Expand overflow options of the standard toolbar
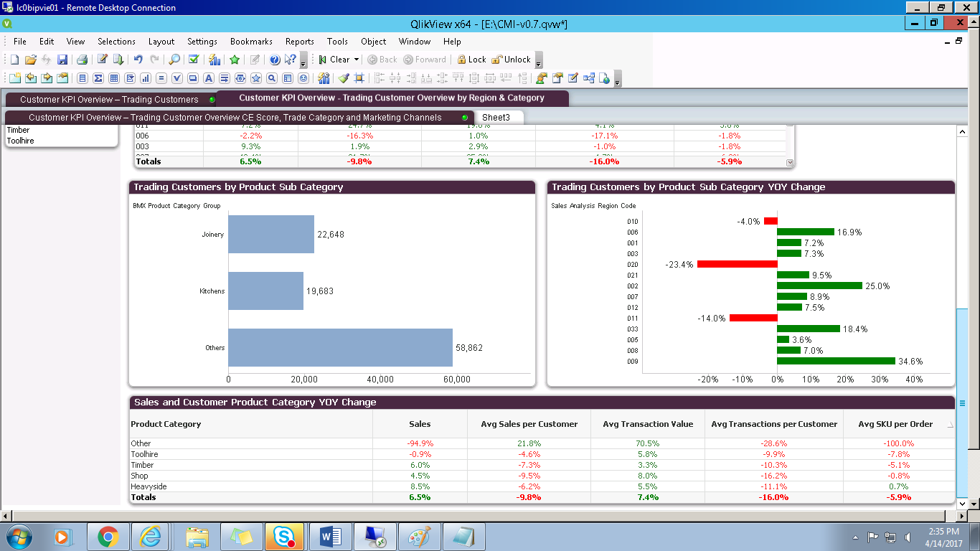Image resolution: width=980 pixels, height=551 pixels. click(x=303, y=60)
